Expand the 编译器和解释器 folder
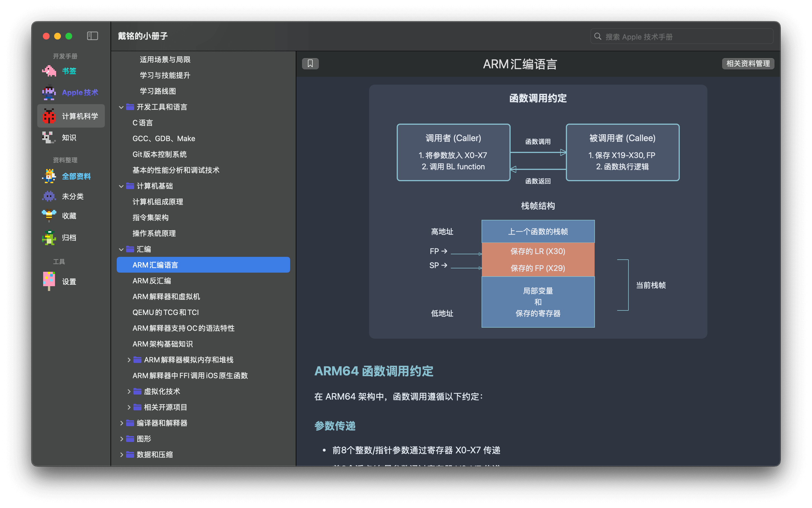 pyautogui.click(x=122, y=423)
